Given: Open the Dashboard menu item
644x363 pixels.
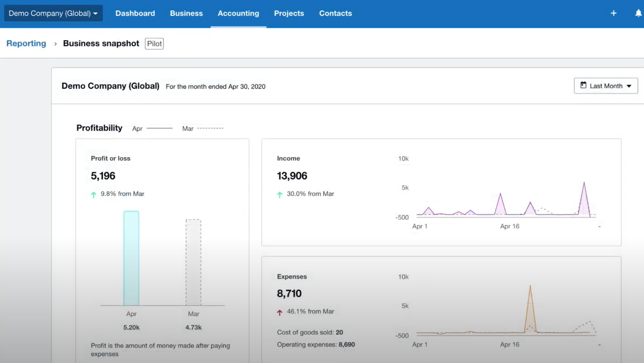Looking at the screenshot, I should (x=135, y=13).
